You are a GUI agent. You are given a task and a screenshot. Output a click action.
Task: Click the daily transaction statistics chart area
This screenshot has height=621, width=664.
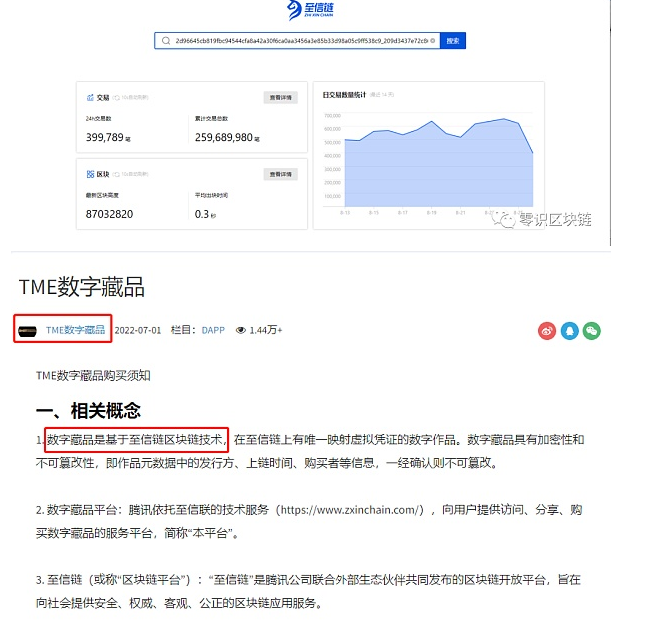click(439, 163)
